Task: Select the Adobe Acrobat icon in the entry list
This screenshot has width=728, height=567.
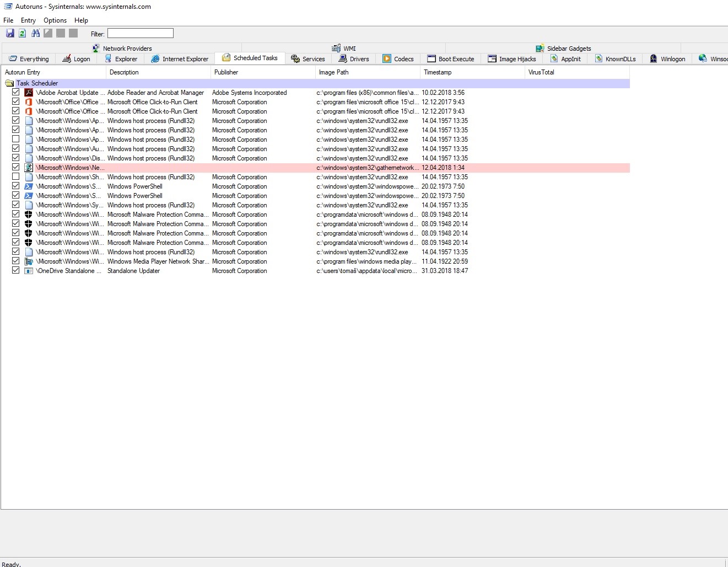Action: [29, 93]
